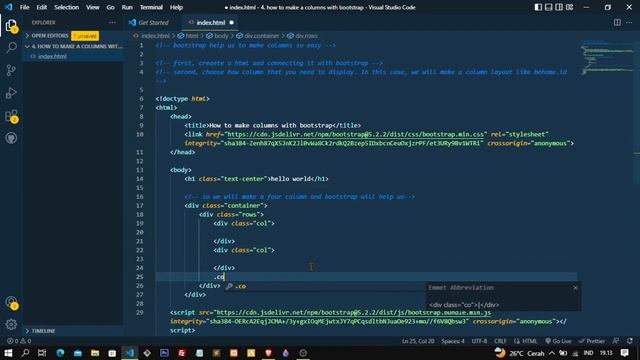Open editor More Actions ellipsis menu
The image size is (640, 360).
tap(629, 22)
